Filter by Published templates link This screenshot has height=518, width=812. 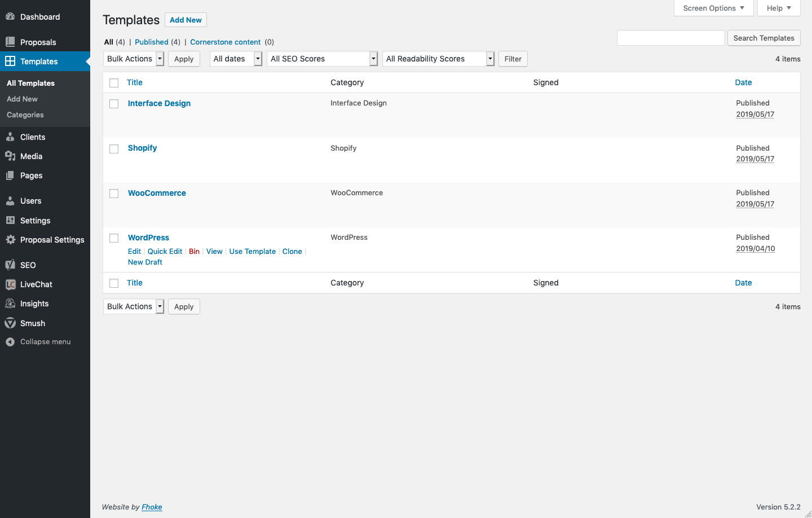[x=152, y=42]
